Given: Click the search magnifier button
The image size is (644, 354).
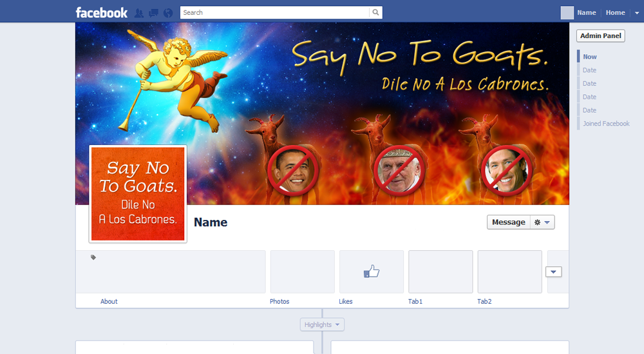Looking at the screenshot, I should coord(375,12).
